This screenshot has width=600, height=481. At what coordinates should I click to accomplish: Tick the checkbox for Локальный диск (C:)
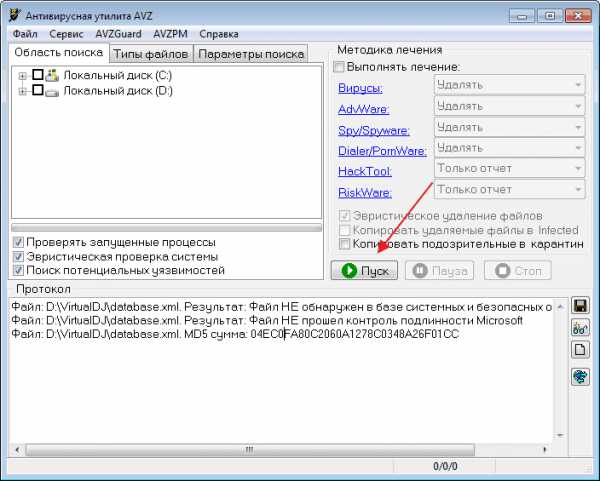coord(38,75)
